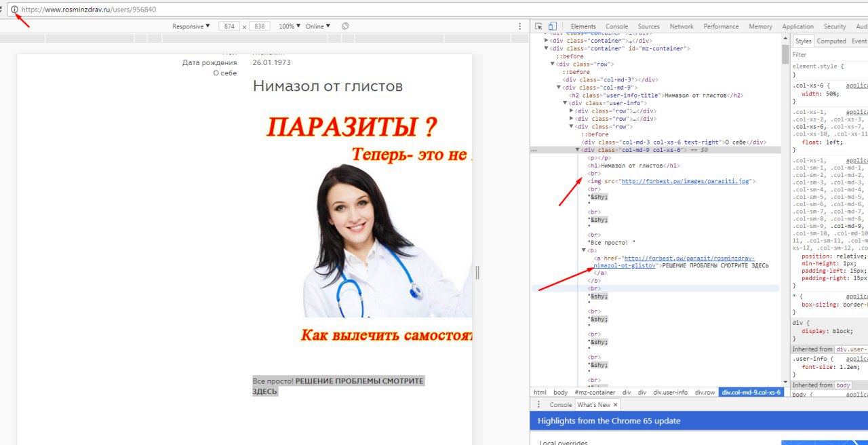The width and height of the screenshot is (868, 445).
Task: Click the viewport width field showing 874
Action: (x=229, y=26)
